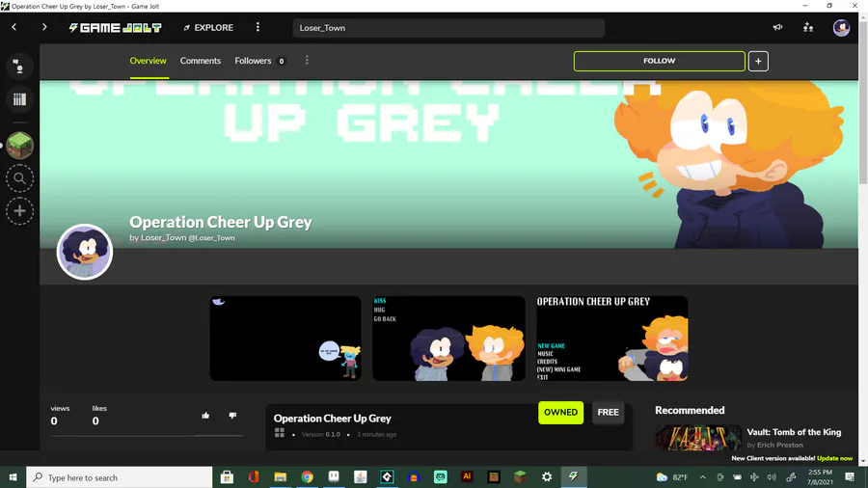Screen dimensions: 868x488
Task: Open the Windows Start menu
Action: click(13, 477)
